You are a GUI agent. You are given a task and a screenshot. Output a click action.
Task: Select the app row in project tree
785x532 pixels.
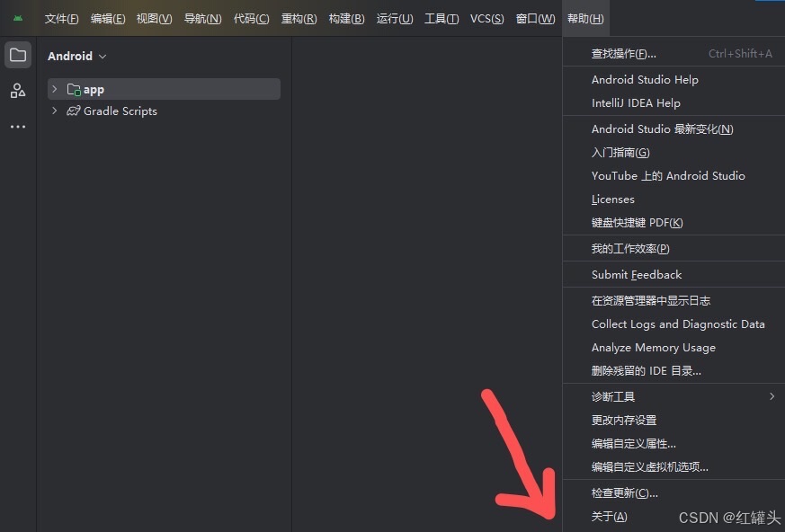[164, 89]
